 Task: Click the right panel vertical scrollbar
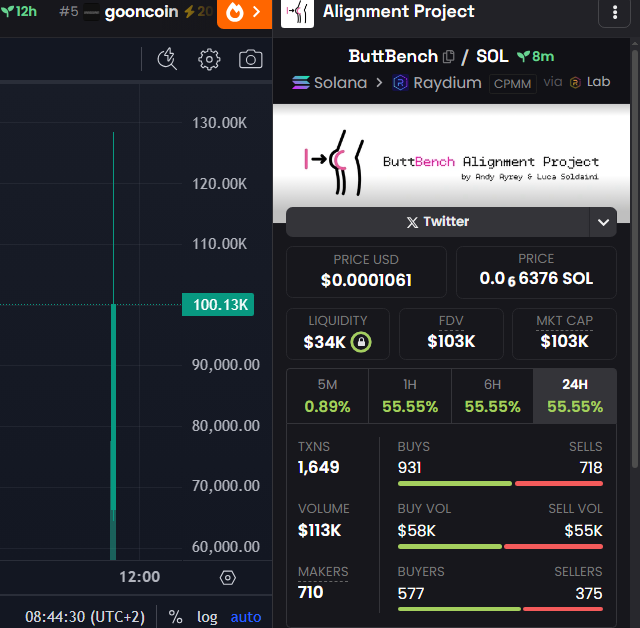coord(635,257)
